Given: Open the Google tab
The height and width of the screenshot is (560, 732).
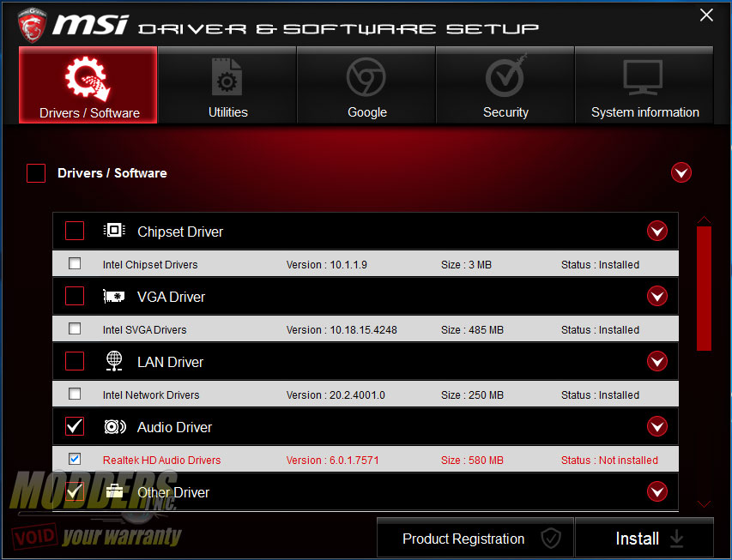Looking at the screenshot, I should click(x=366, y=85).
